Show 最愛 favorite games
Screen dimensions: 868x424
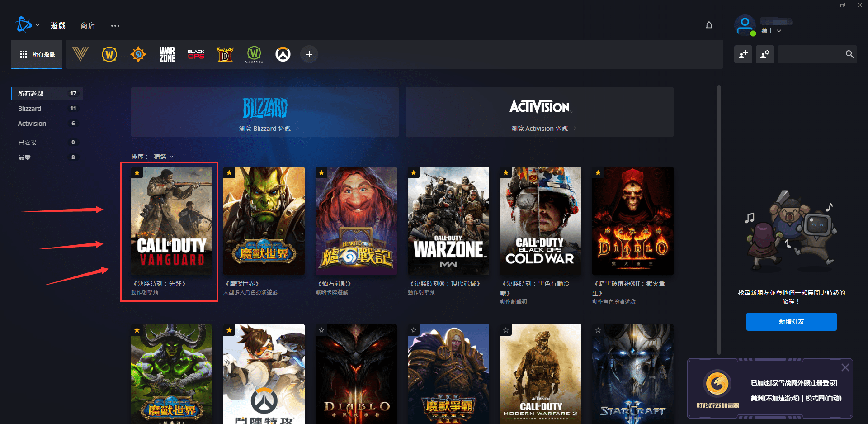pos(47,157)
